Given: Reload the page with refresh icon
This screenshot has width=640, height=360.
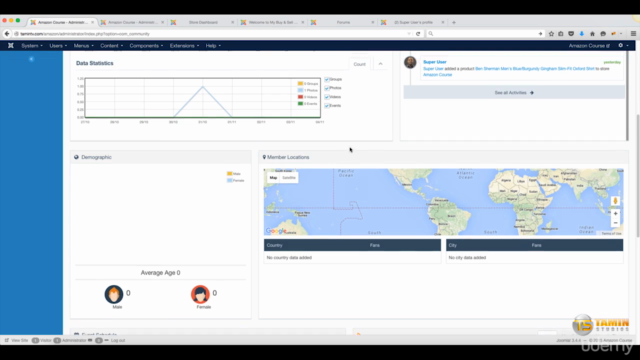Looking at the screenshot, I should [418, 34].
